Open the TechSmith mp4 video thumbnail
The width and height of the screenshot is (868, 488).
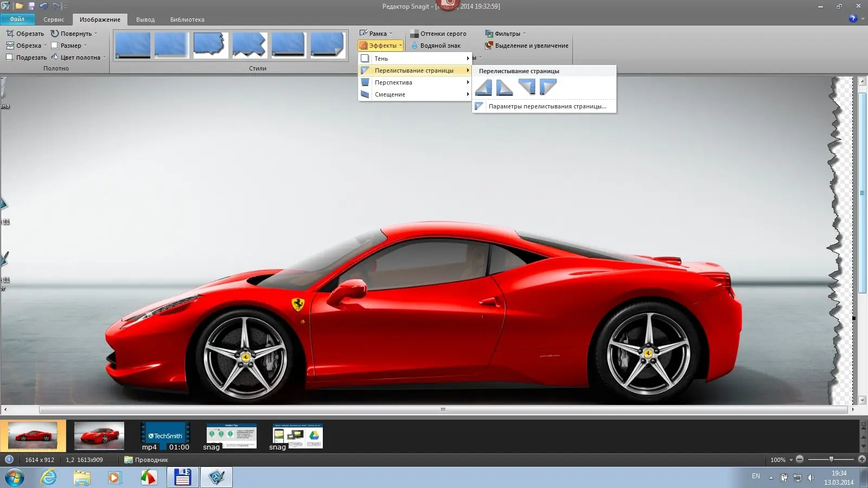pos(165,436)
